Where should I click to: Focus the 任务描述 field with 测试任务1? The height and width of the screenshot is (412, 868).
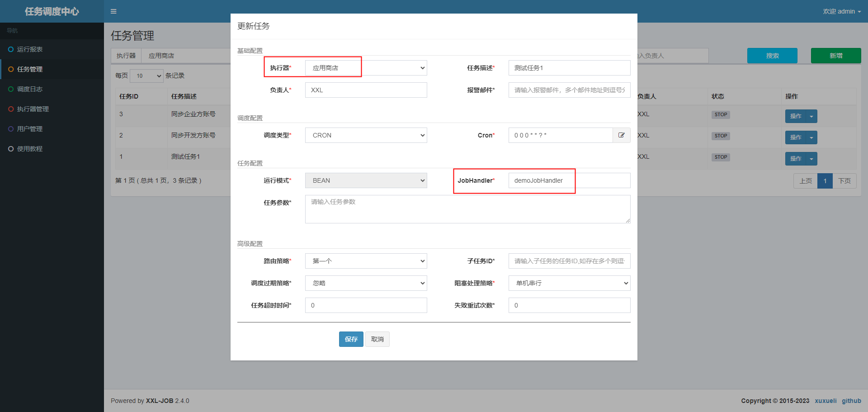click(570, 68)
